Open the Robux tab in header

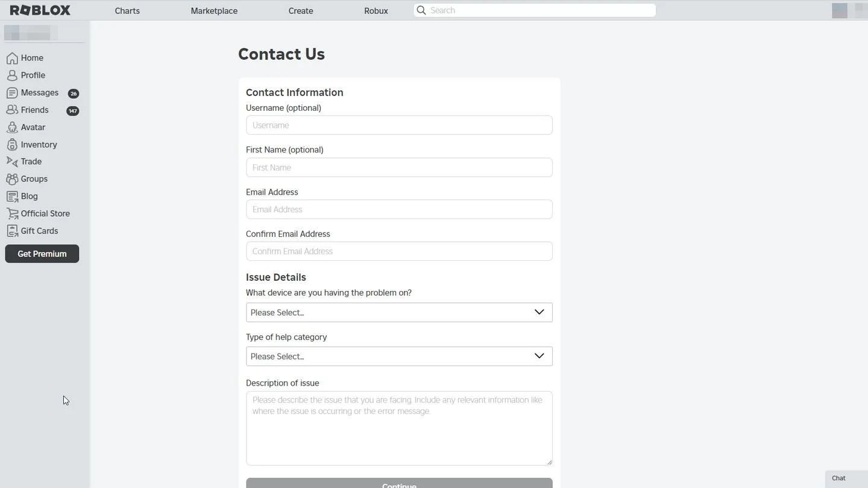(376, 11)
